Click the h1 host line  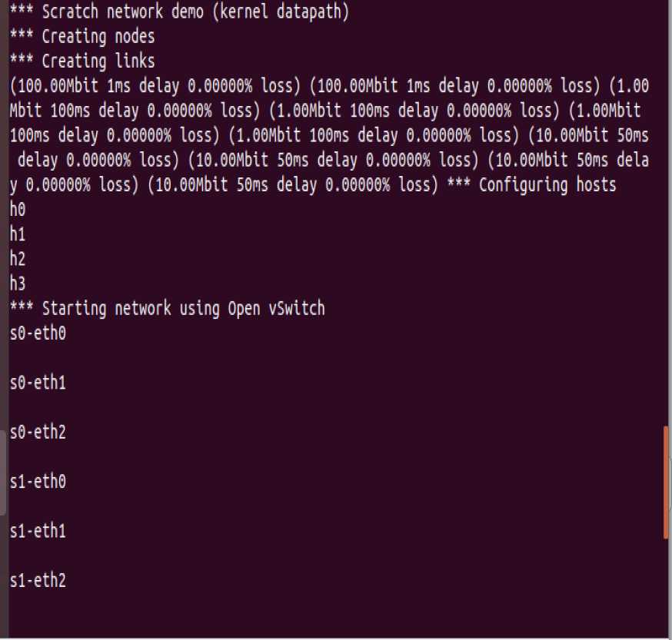[x=18, y=234]
